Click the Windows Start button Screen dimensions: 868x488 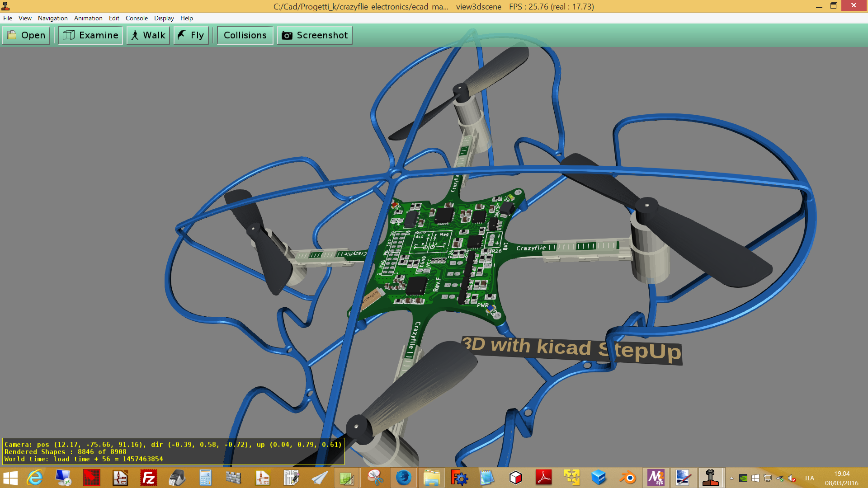click(x=10, y=478)
